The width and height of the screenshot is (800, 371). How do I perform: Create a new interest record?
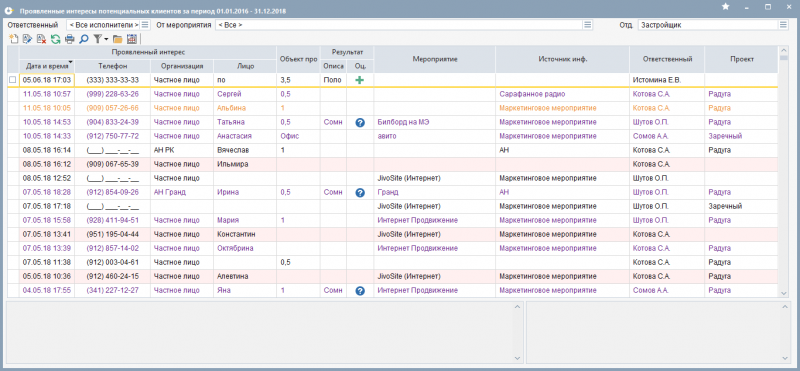pos(14,38)
